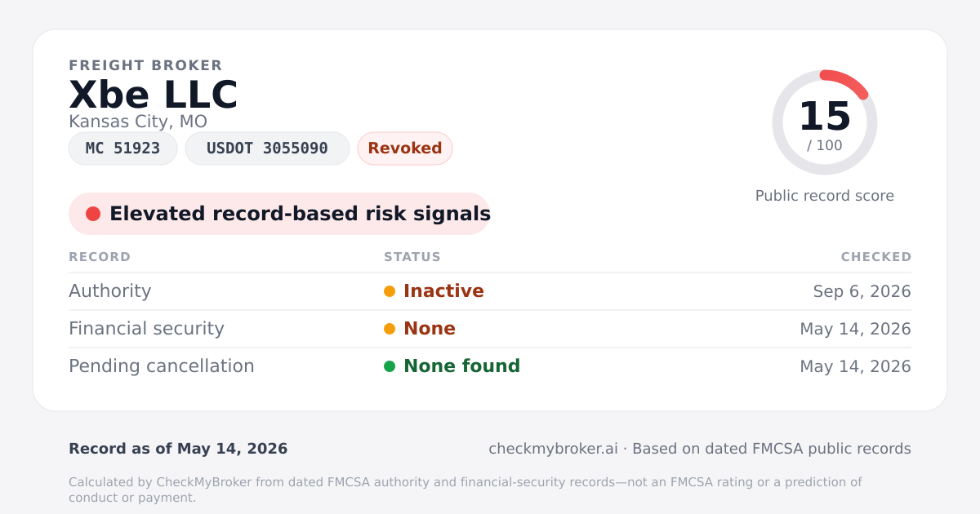Click the red dot beside Elevated risk signals

pos(93,214)
